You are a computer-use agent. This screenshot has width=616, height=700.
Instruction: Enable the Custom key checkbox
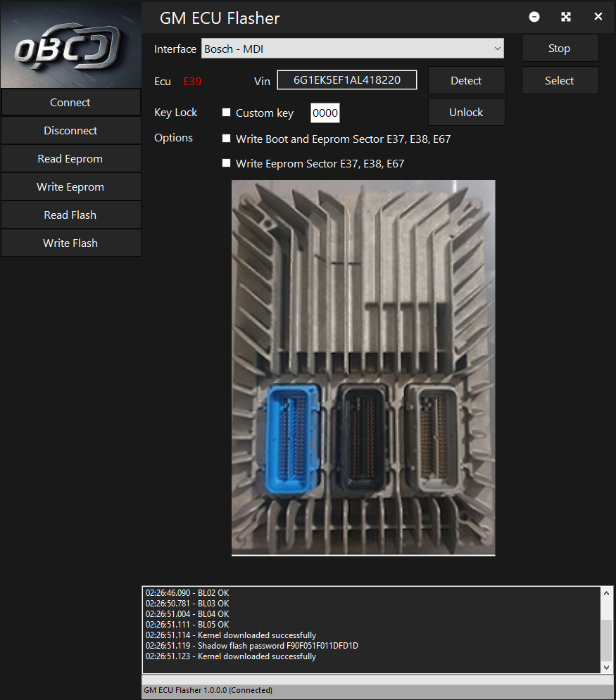(227, 113)
